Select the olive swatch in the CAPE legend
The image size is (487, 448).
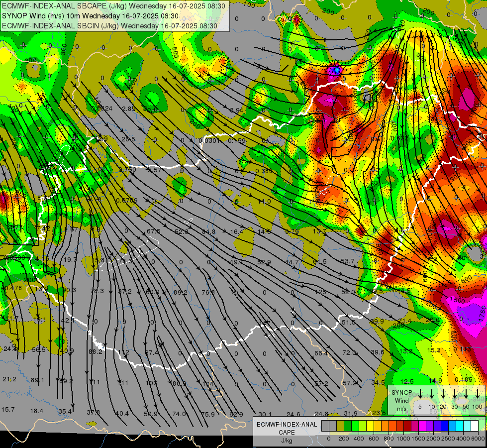pos(340,426)
